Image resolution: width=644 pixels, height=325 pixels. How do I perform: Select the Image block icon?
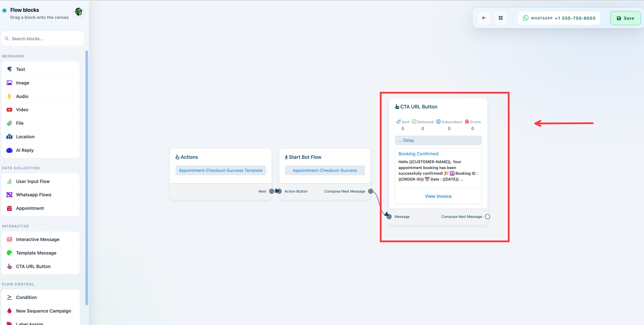click(x=9, y=83)
